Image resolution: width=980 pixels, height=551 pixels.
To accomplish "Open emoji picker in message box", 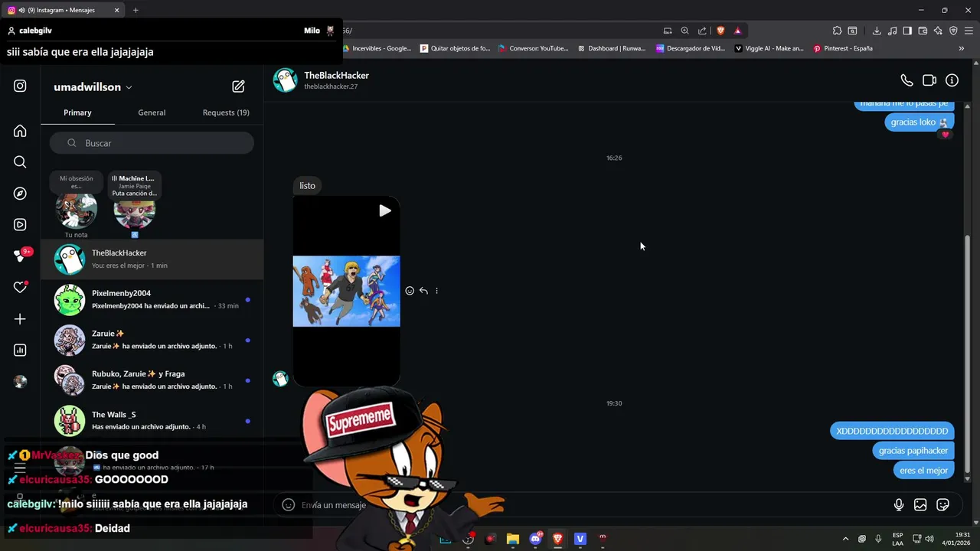I will (289, 504).
